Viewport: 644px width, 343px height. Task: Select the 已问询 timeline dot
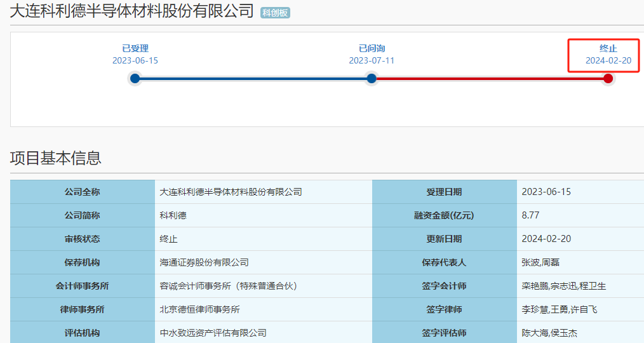coord(372,79)
